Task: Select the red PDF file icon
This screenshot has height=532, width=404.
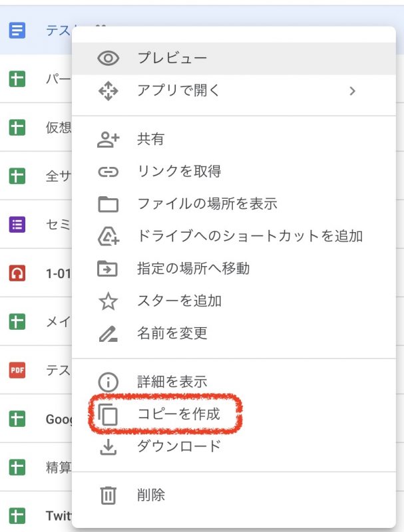Action: (17, 370)
